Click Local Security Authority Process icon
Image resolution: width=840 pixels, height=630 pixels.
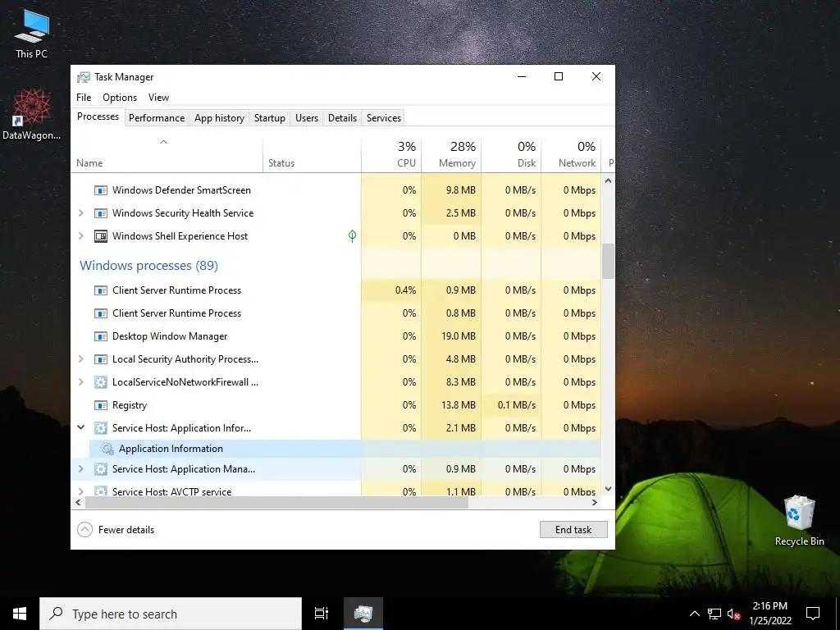click(x=101, y=359)
